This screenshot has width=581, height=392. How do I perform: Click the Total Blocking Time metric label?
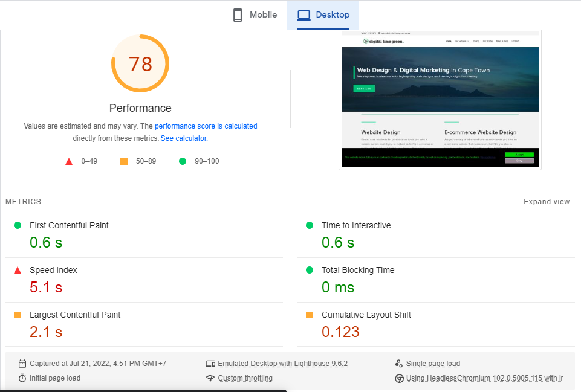click(x=358, y=270)
